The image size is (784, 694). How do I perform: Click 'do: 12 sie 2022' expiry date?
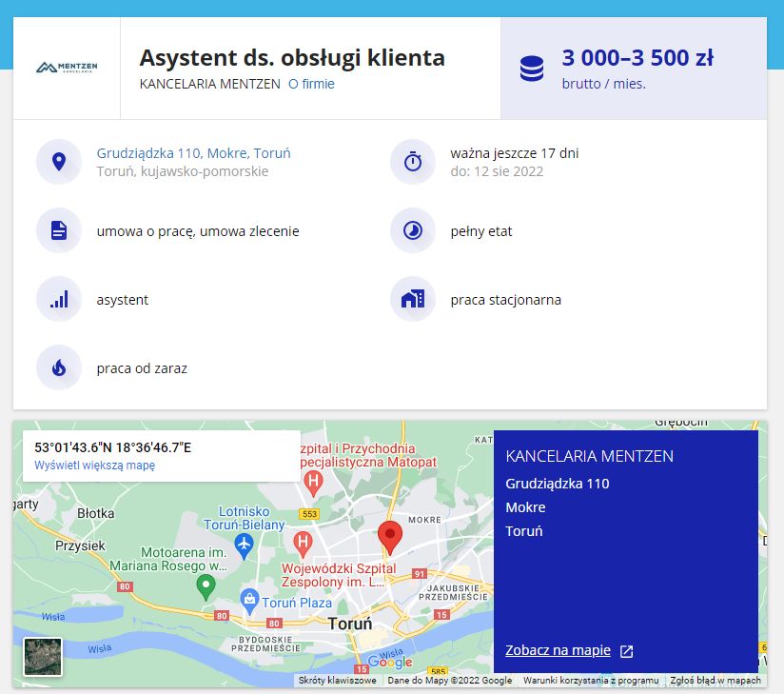(x=497, y=171)
